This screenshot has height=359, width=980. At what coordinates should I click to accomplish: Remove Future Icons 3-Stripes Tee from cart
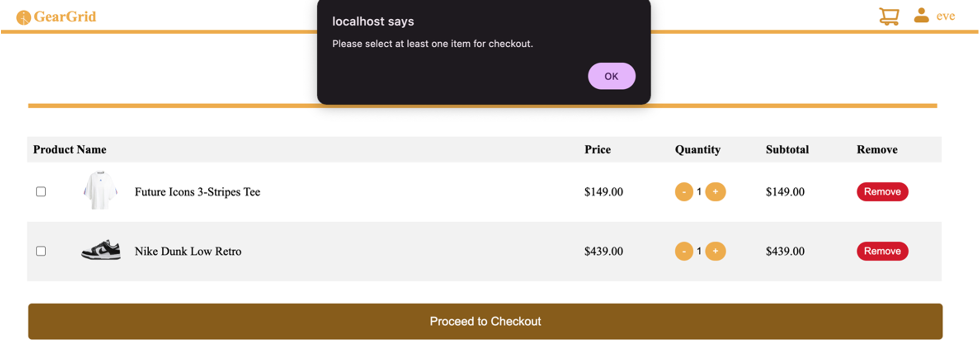click(882, 192)
